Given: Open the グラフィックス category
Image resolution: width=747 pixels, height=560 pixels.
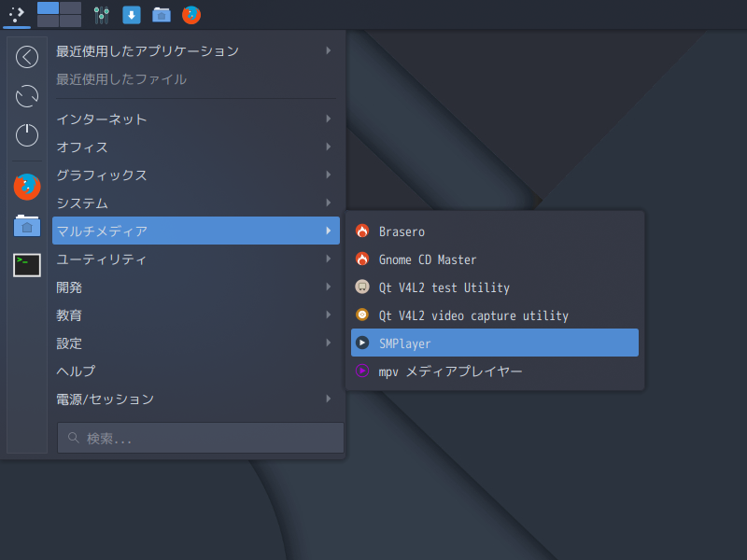Looking at the screenshot, I should pyautogui.click(x=196, y=175).
